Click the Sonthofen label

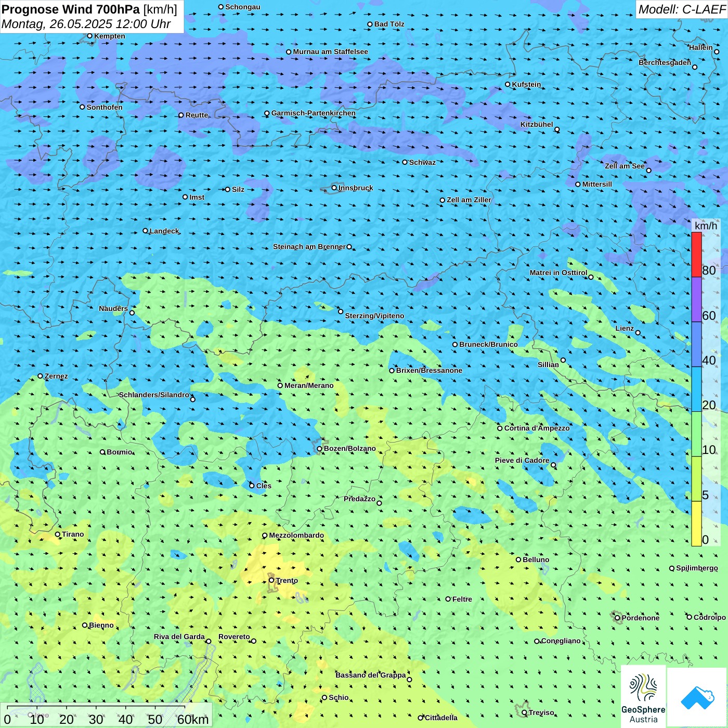pyautogui.click(x=105, y=107)
